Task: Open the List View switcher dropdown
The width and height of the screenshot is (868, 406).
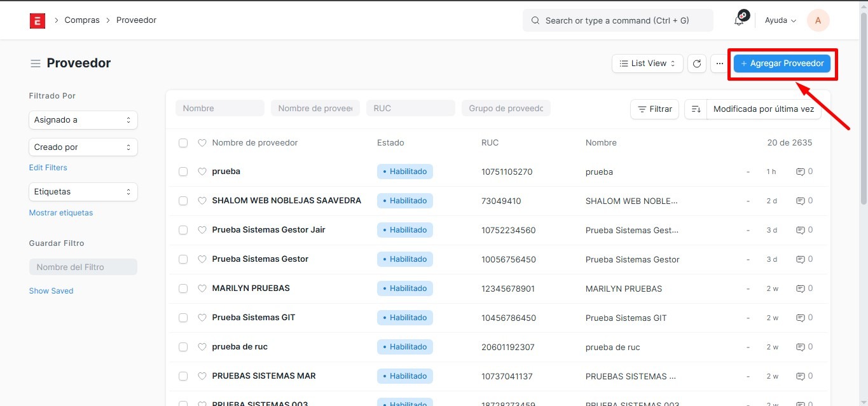Action: (647, 64)
